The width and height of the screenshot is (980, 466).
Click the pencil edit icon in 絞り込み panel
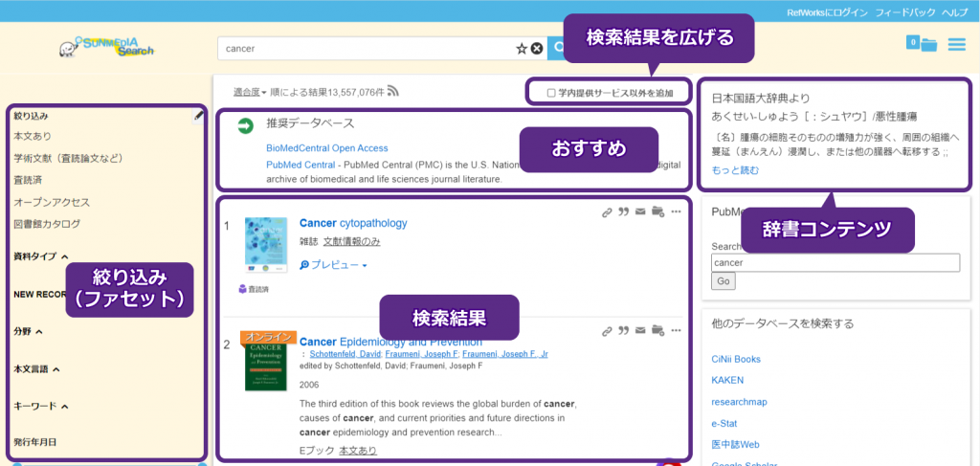(198, 116)
